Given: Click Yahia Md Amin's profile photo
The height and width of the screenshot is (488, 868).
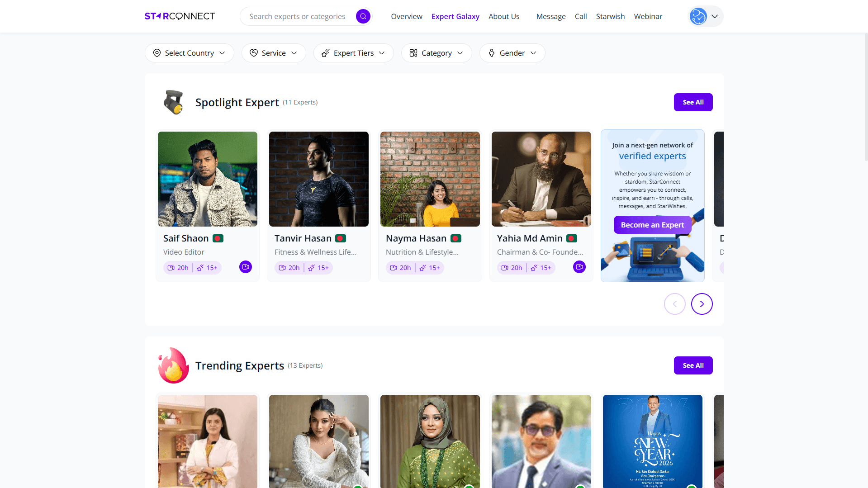Looking at the screenshot, I should coord(541,179).
